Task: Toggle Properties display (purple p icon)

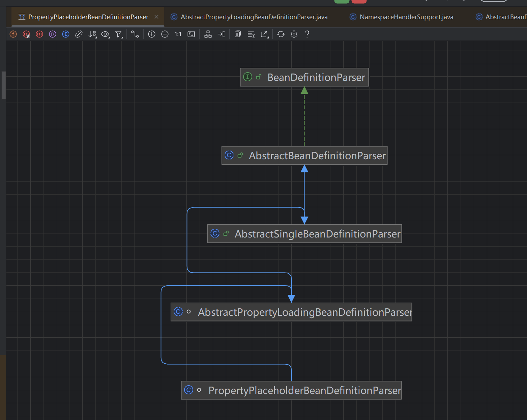Action: click(x=53, y=34)
